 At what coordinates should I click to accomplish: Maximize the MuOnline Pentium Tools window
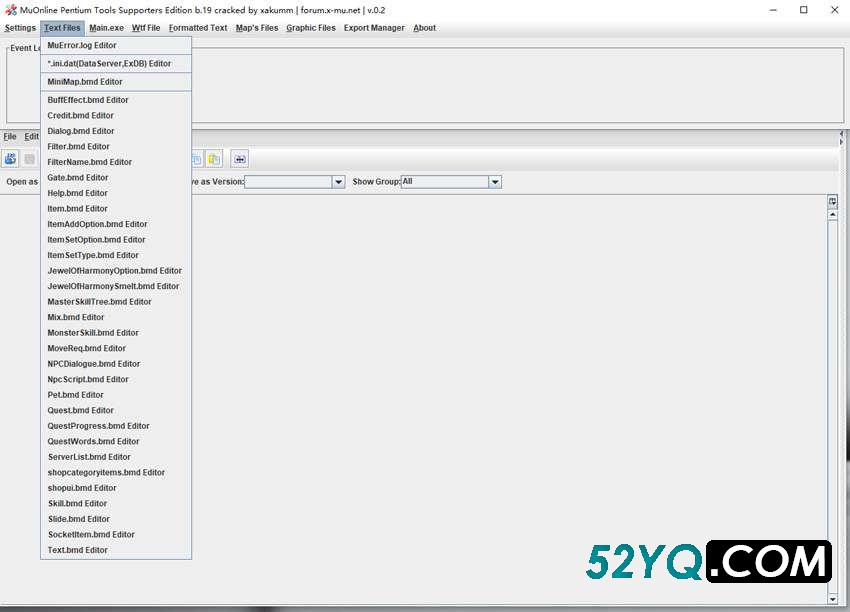click(804, 10)
